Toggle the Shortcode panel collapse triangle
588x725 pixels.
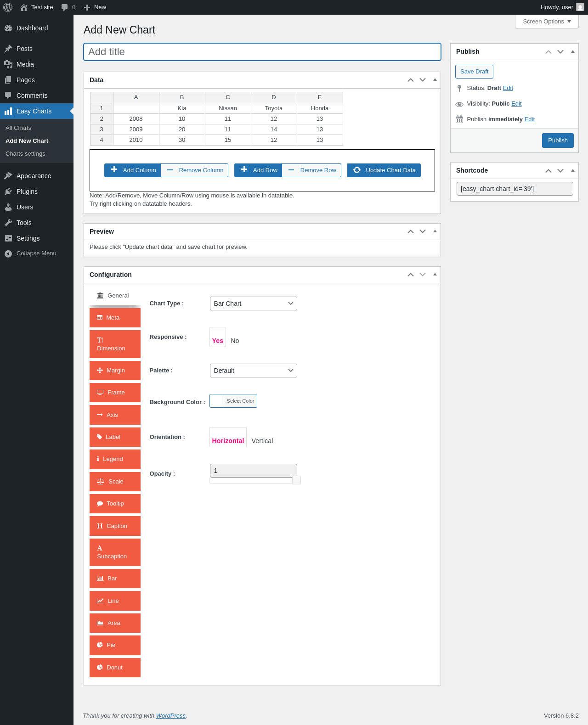tap(572, 170)
